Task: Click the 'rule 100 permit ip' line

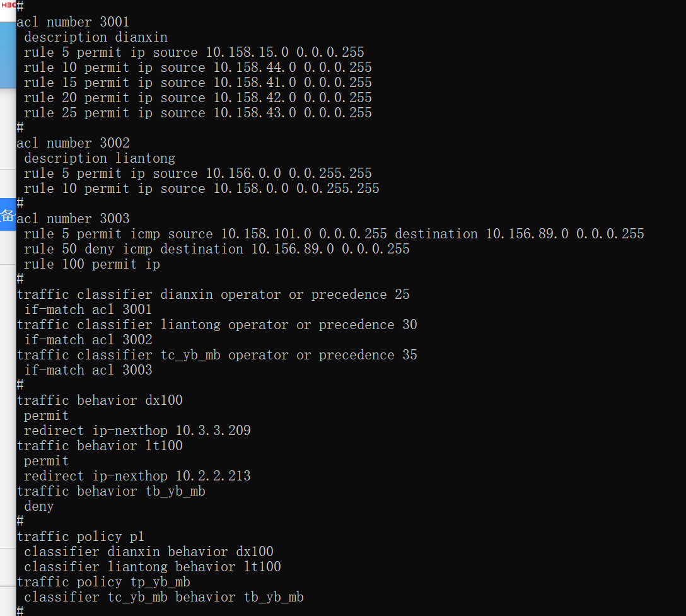Action: (91, 264)
